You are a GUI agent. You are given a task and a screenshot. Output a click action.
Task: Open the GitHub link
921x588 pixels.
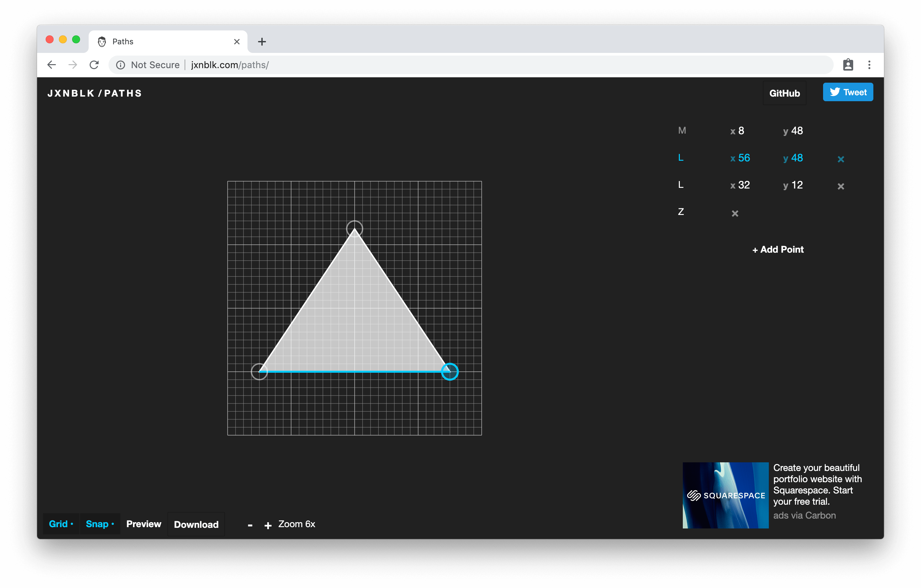(784, 93)
